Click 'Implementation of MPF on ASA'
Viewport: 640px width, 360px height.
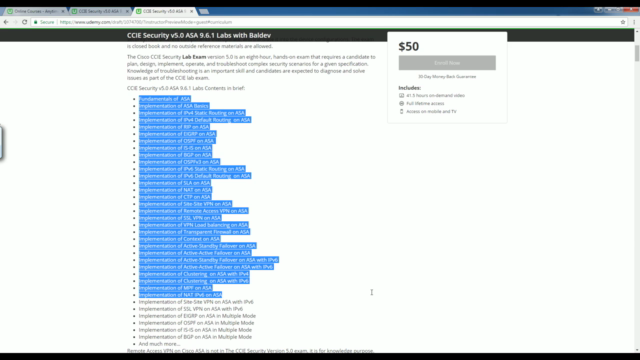[176, 288]
